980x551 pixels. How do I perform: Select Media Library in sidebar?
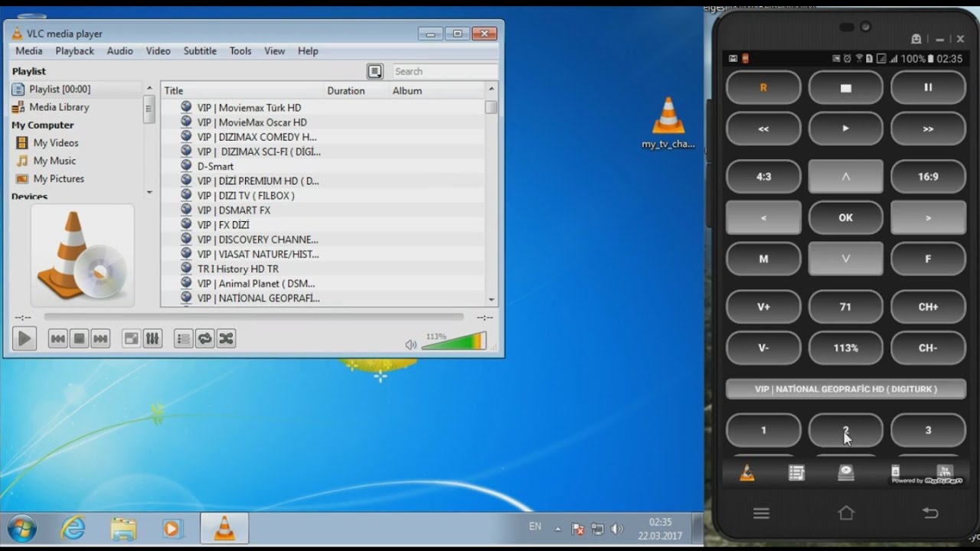click(76, 107)
